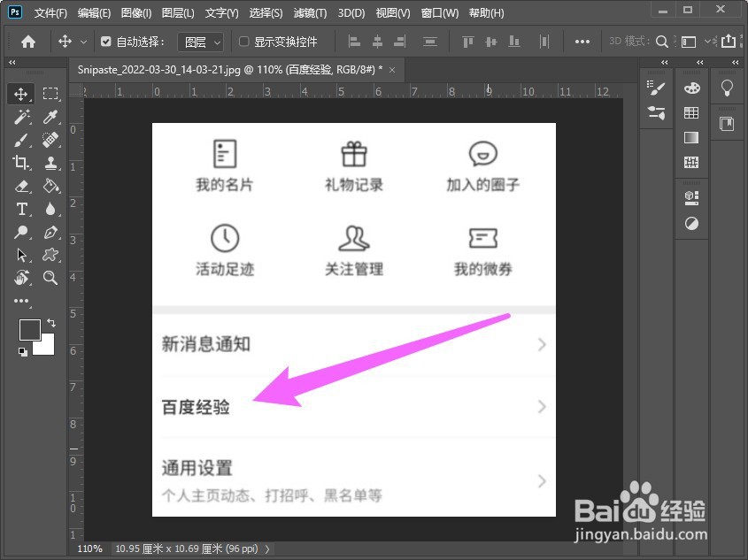This screenshot has height=560, width=748.
Task: Select the Zoom tool in toolbox
Action: tap(50, 278)
